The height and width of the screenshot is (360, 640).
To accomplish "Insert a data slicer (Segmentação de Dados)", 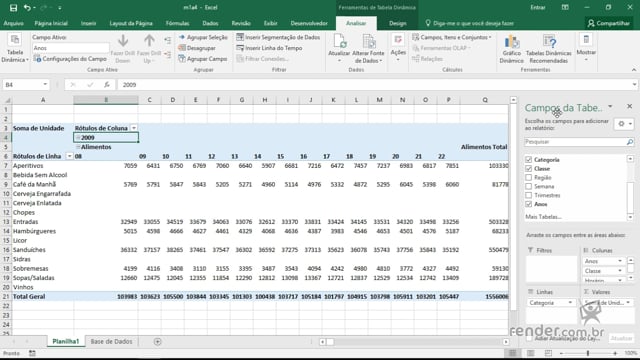I will click(x=278, y=37).
